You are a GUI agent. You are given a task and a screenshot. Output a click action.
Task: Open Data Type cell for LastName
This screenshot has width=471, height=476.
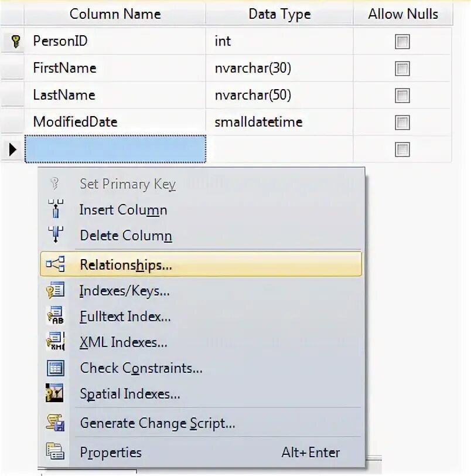[x=279, y=95]
